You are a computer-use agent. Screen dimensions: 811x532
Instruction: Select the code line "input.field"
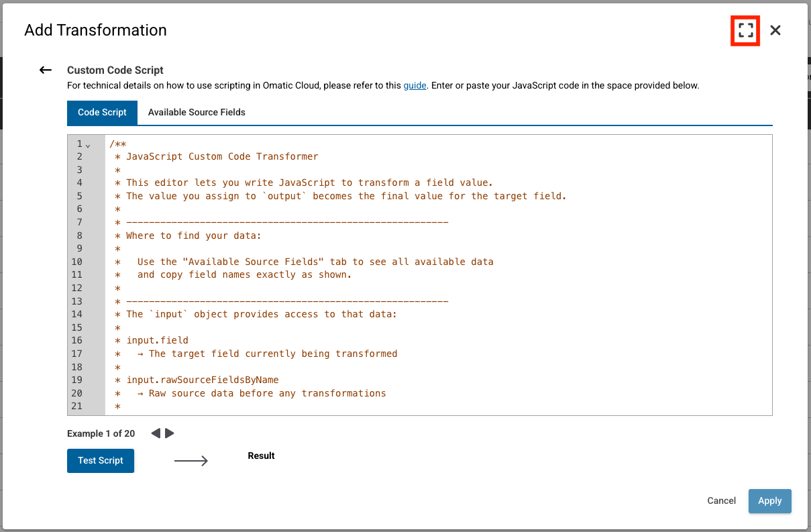click(x=157, y=340)
